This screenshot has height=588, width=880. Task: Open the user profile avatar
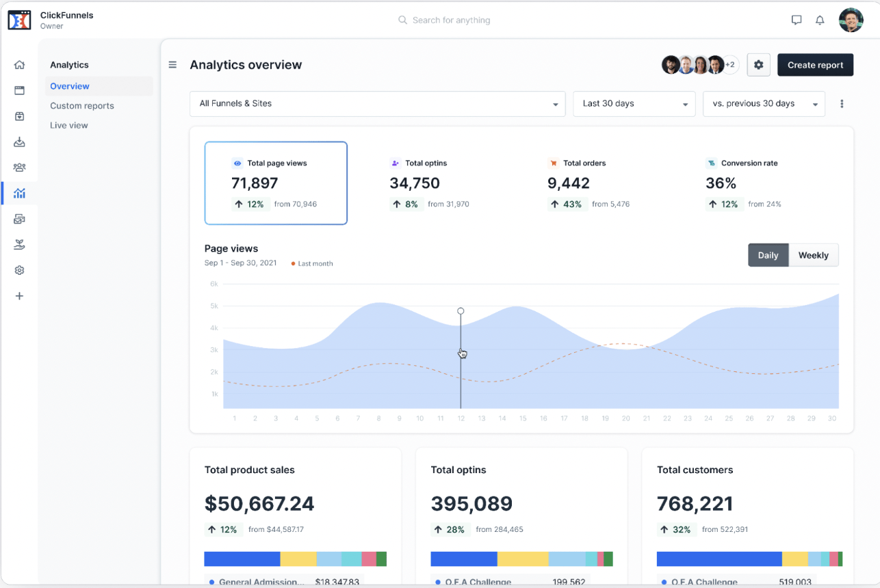(x=851, y=20)
